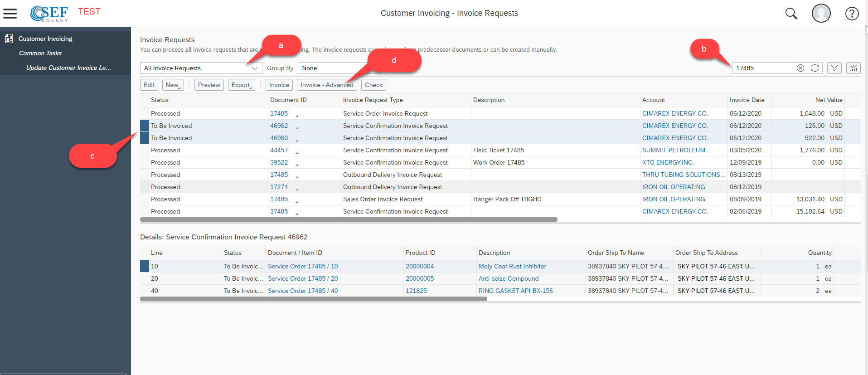The height and width of the screenshot is (375, 868).
Task: Open the help question mark
Action: point(852,14)
